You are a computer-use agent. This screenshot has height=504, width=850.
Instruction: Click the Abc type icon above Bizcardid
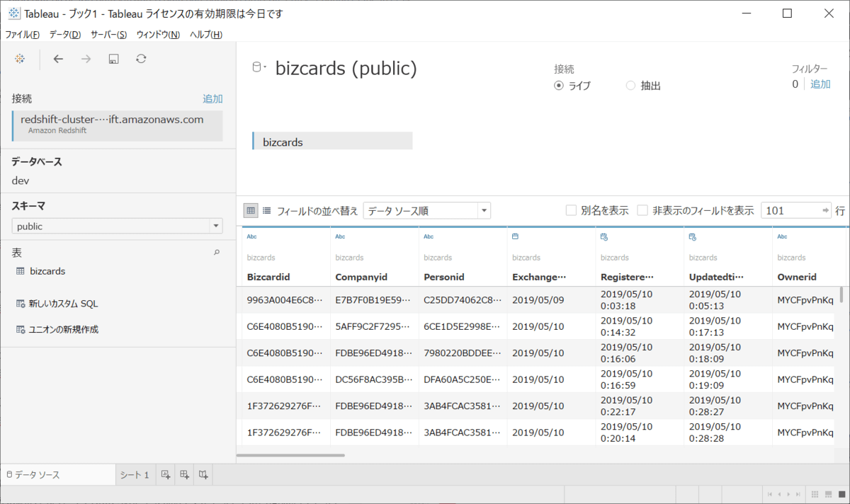point(251,236)
